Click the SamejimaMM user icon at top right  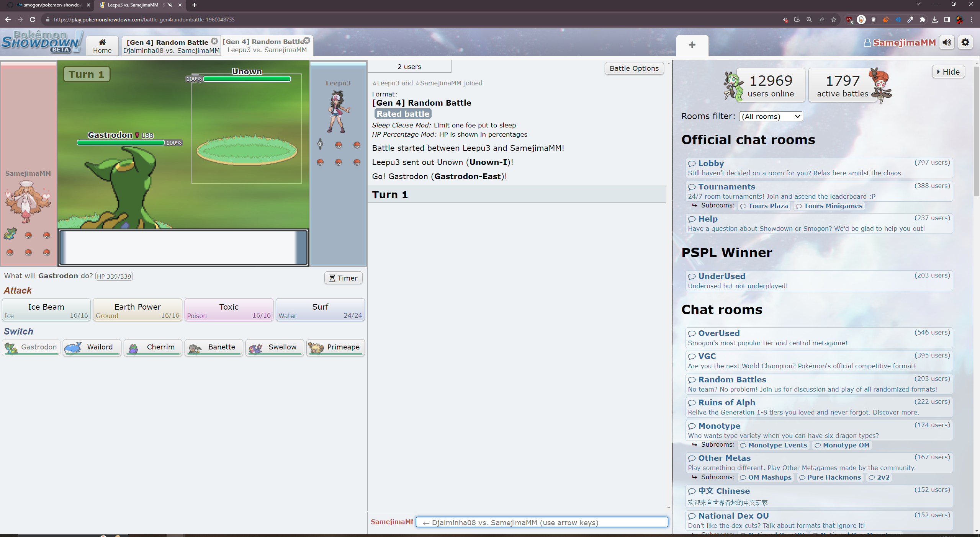(867, 42)
